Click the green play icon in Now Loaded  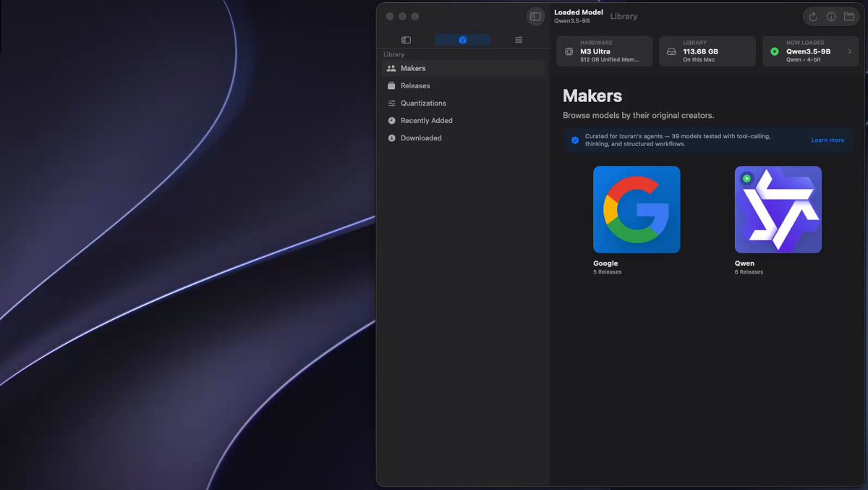tap(775, 51)
